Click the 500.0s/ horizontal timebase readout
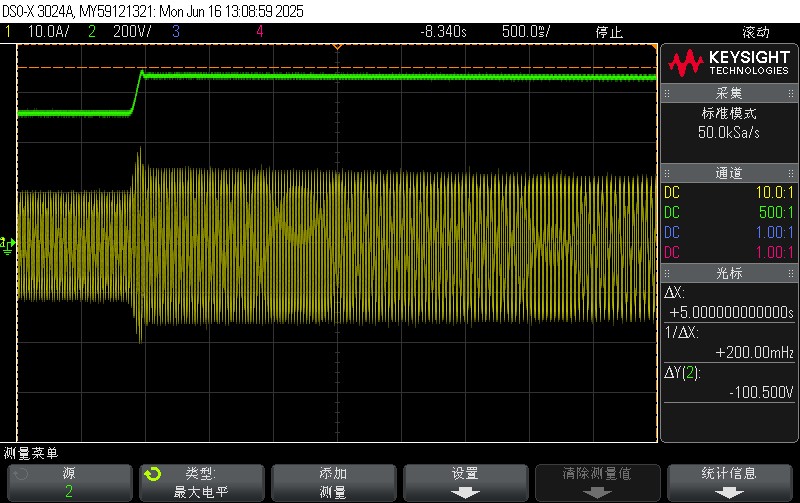 522,32
